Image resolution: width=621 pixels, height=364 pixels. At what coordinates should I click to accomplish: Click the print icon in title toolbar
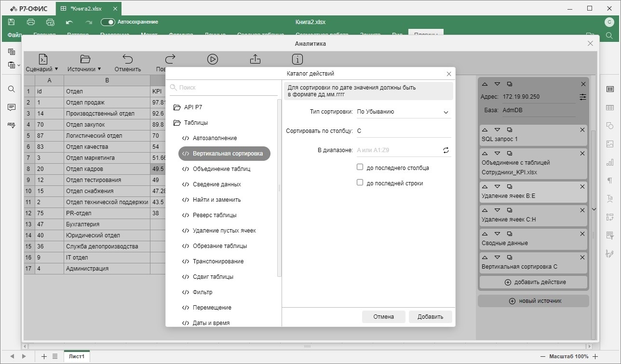(31, 22)
